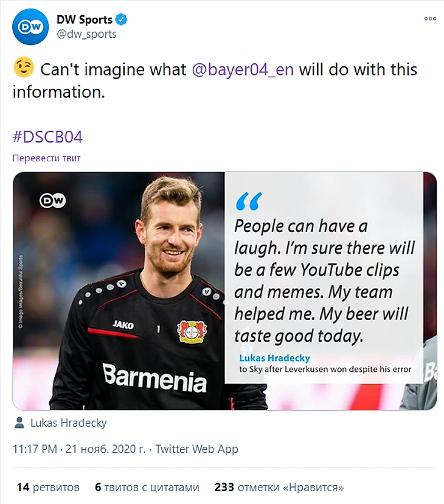Open the Hradecky quote image
Screen dimensions: 444x504
[x=224, y=290]
